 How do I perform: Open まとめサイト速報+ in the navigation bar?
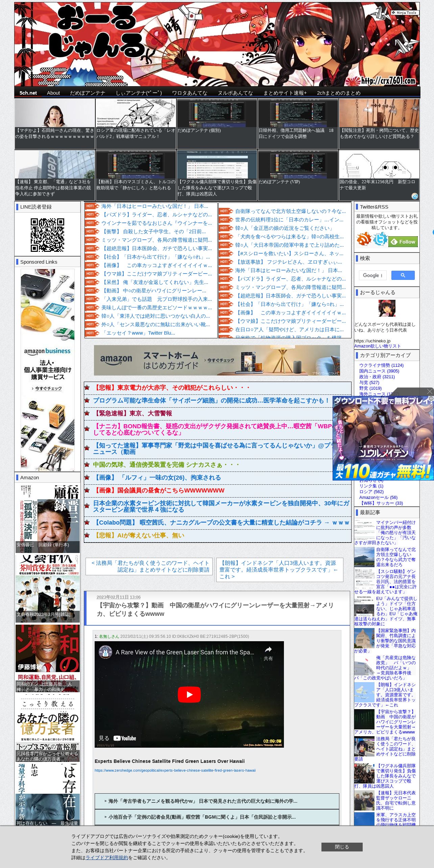(x=285, y=93)
